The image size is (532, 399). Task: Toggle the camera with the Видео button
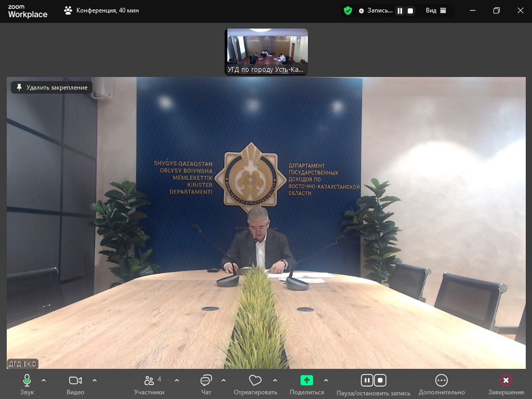click(75, 381)
